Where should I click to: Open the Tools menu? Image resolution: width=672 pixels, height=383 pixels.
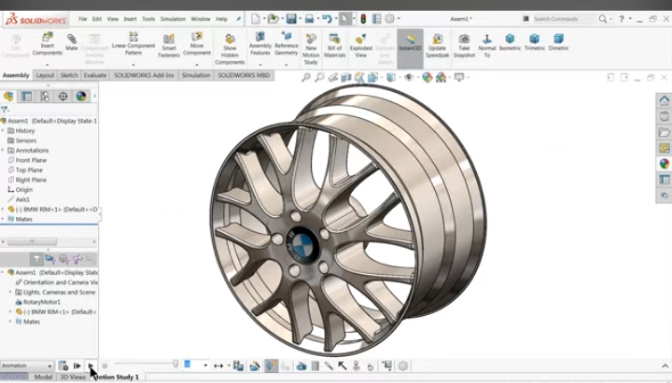point(149,19)
